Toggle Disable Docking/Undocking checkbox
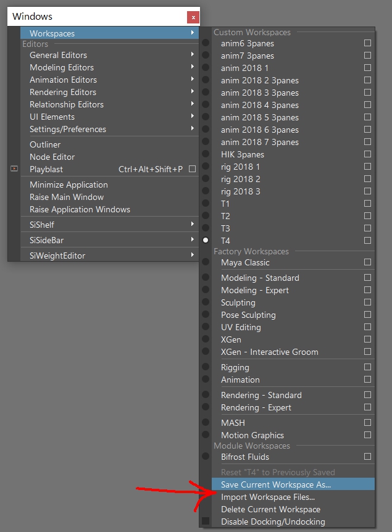The width and height of the screenshot is (392, 532). (206, 521)
